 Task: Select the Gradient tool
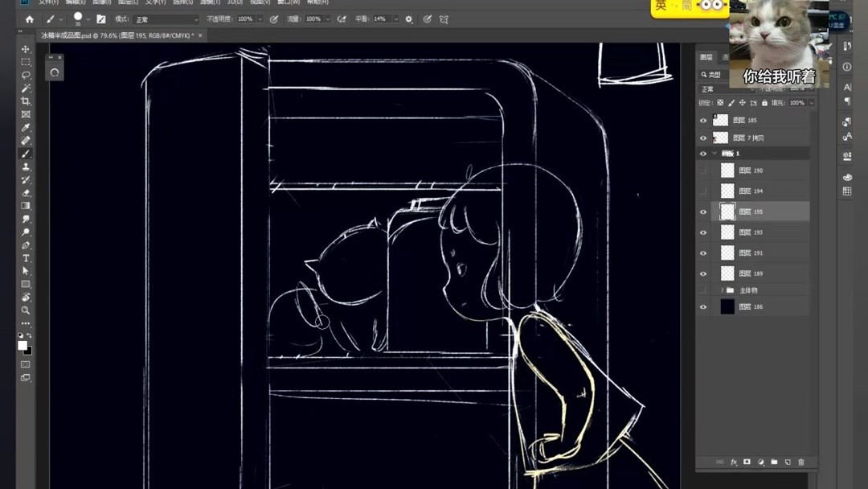[26, 206]
